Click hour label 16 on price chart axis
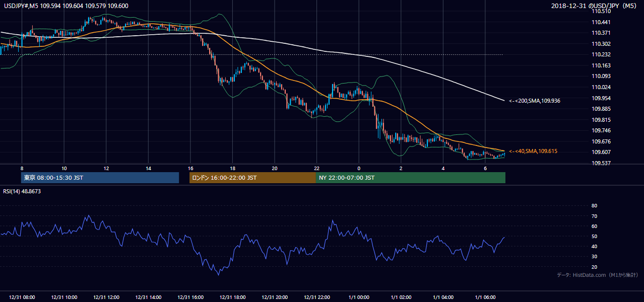Image resolution: width=644 pixels, height=302 pixels. (190, 168)
